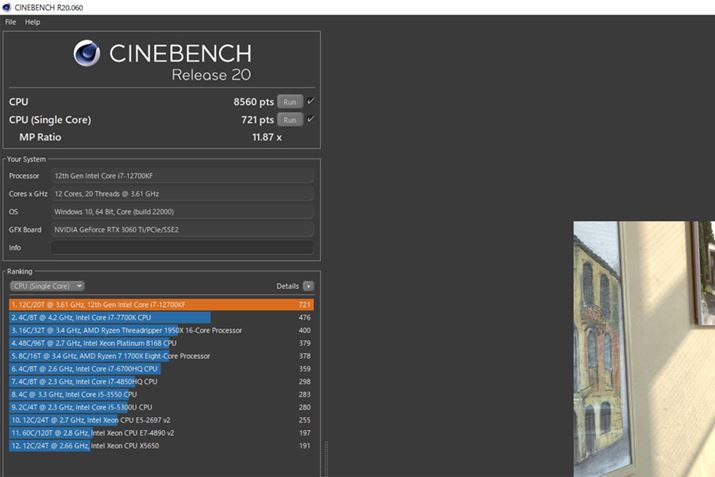Select ranking row 10 Xeon E5-2697 v2

click(161, 420)
